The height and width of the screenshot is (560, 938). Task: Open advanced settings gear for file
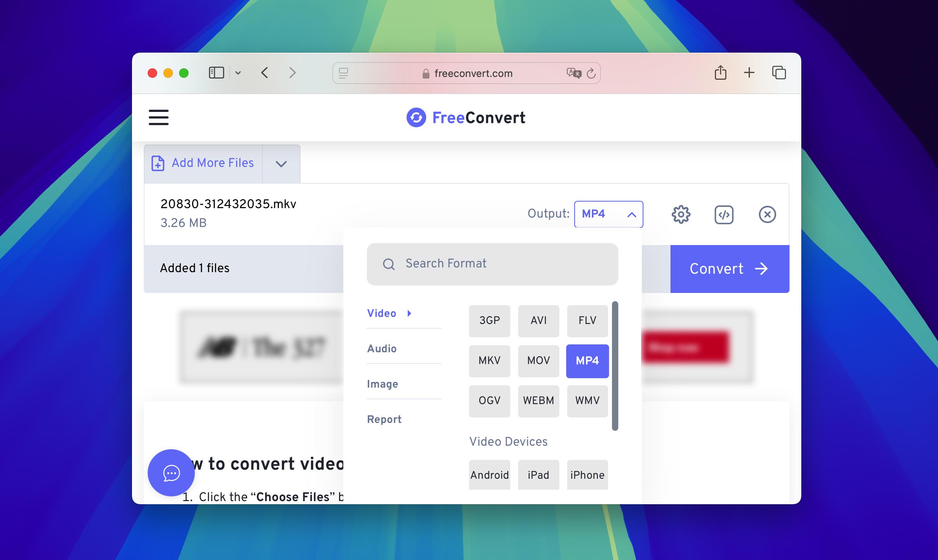point(681,214)
